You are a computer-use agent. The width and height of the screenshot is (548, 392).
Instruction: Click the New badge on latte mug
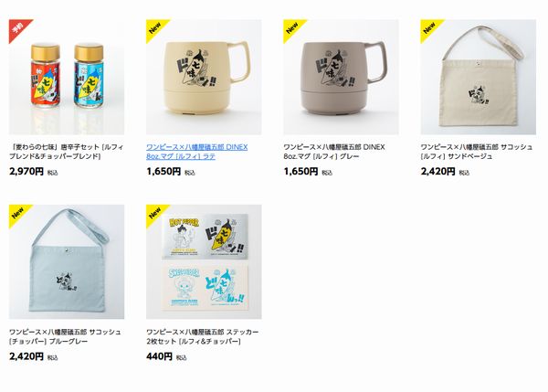point(154,28)
